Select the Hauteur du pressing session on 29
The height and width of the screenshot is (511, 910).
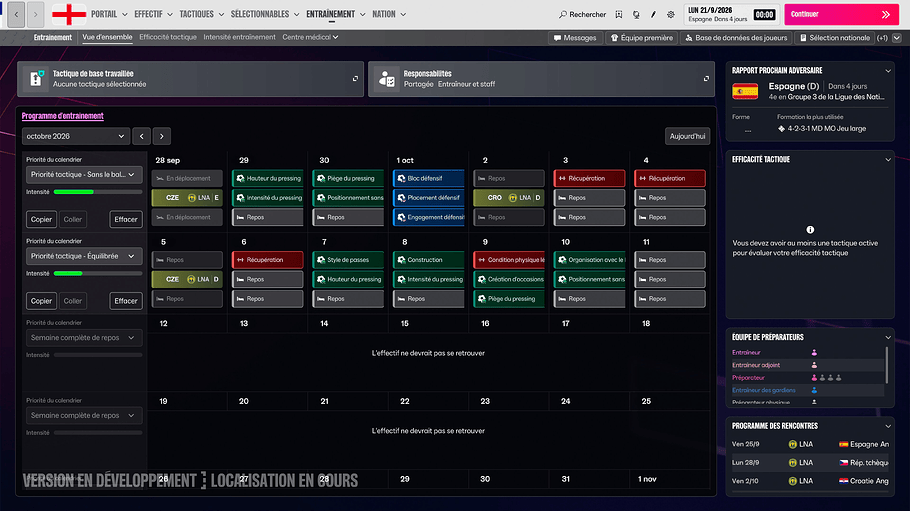[x=268, y=178]
